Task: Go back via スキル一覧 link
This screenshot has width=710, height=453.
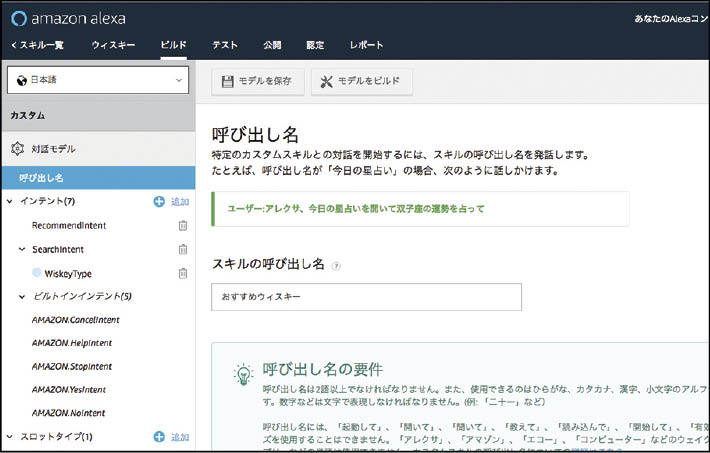Action: (x=38, y=45)
